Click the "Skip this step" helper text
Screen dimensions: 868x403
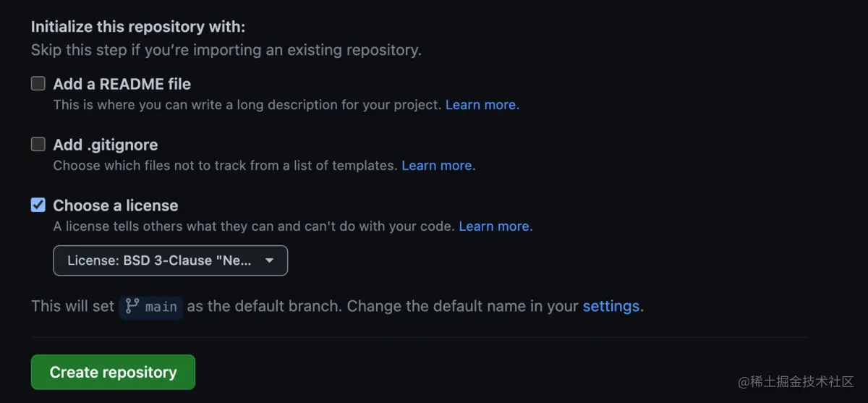(226, 50)
